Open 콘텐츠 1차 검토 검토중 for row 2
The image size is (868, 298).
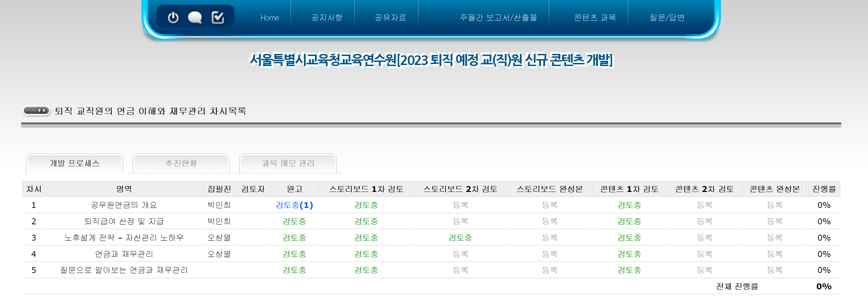(x=629, y=222)
